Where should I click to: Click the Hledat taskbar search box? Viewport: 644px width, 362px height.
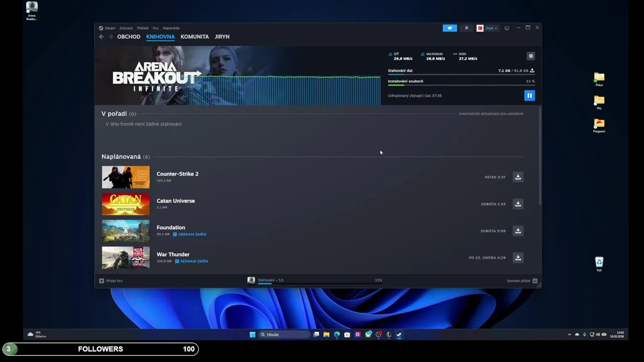click(284, 334)
